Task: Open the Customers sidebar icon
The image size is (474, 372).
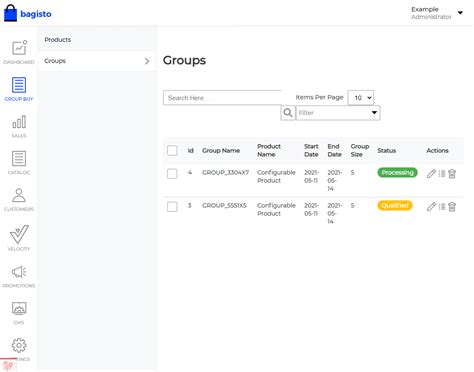Action: [19, 200]
